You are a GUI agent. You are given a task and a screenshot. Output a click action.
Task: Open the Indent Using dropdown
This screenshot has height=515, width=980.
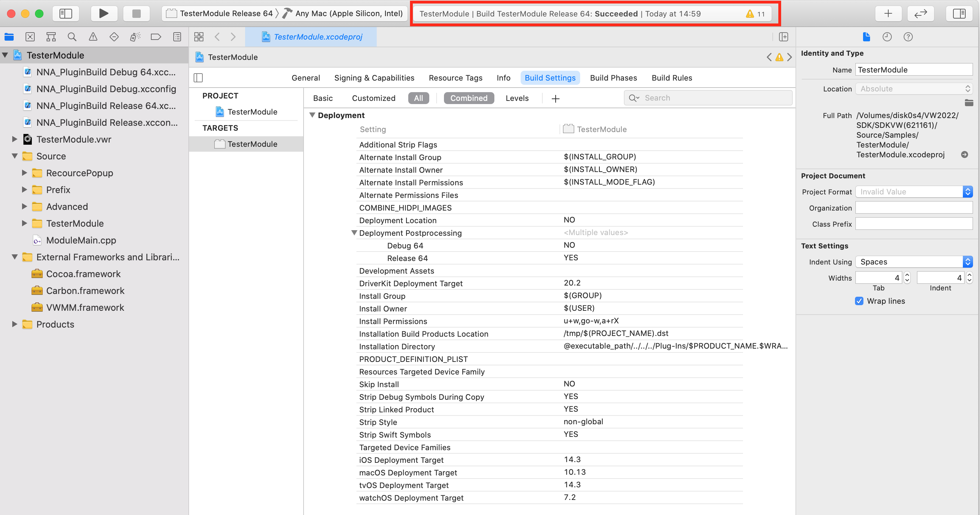point(914,262)
